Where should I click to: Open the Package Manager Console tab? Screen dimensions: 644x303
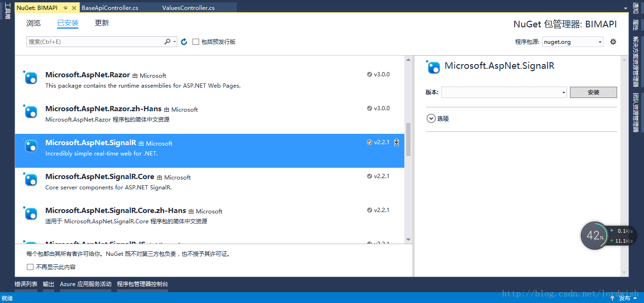(142, 284)
